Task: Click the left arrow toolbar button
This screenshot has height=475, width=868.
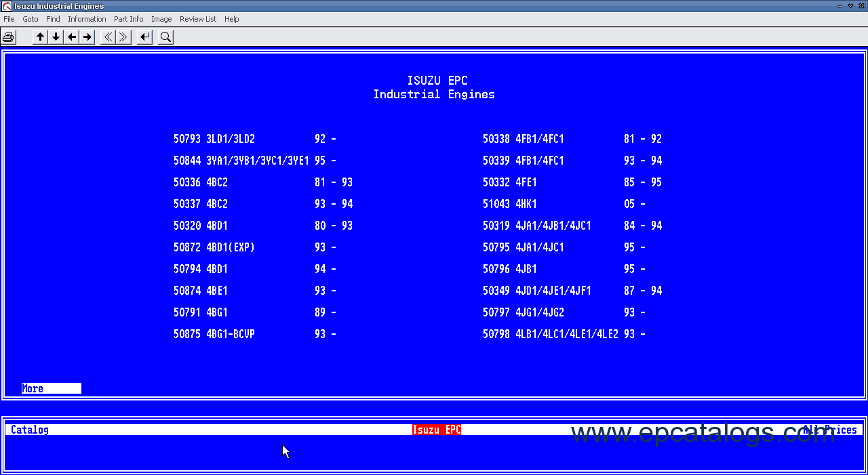Action: coord(72,37)
